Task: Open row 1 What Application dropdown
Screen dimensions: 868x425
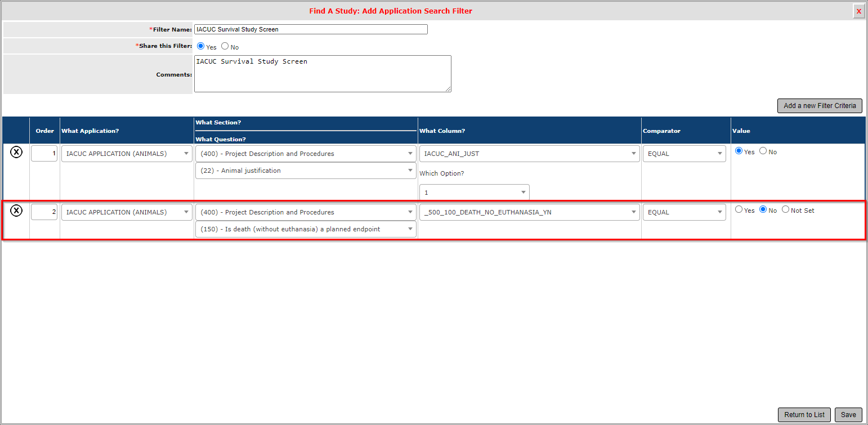Action: click(x=127, y=154)
